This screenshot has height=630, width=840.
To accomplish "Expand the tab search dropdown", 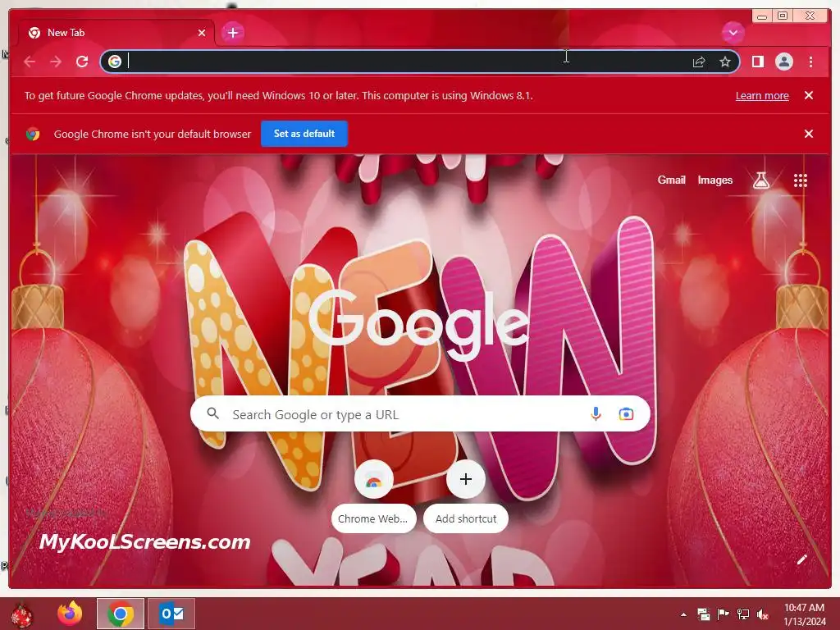I will (733, 33).
